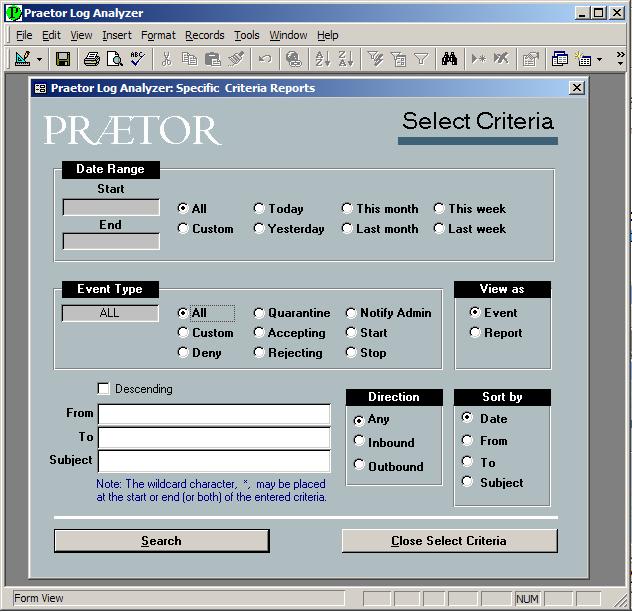
Task: Open the Edit menu
Action: [51, 35]
